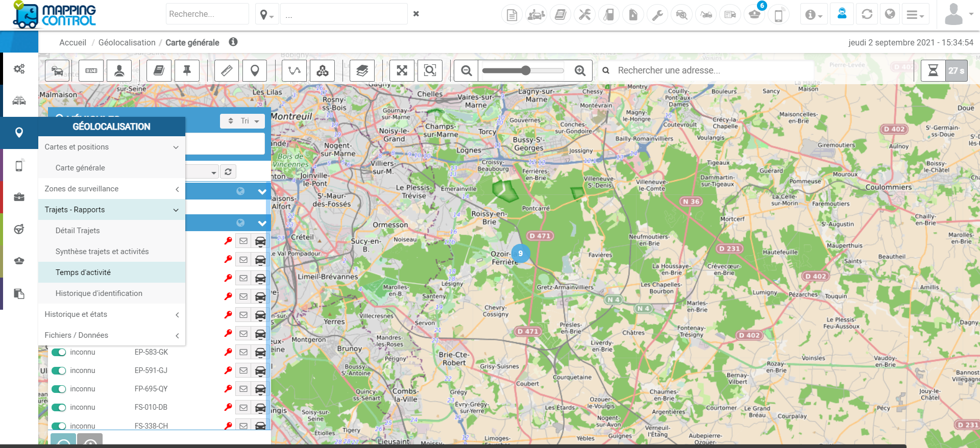The width and height of the screenshot is (980, 448).
Task: Open Détail Trajets menu entry
Action: [x=78, y=231]
